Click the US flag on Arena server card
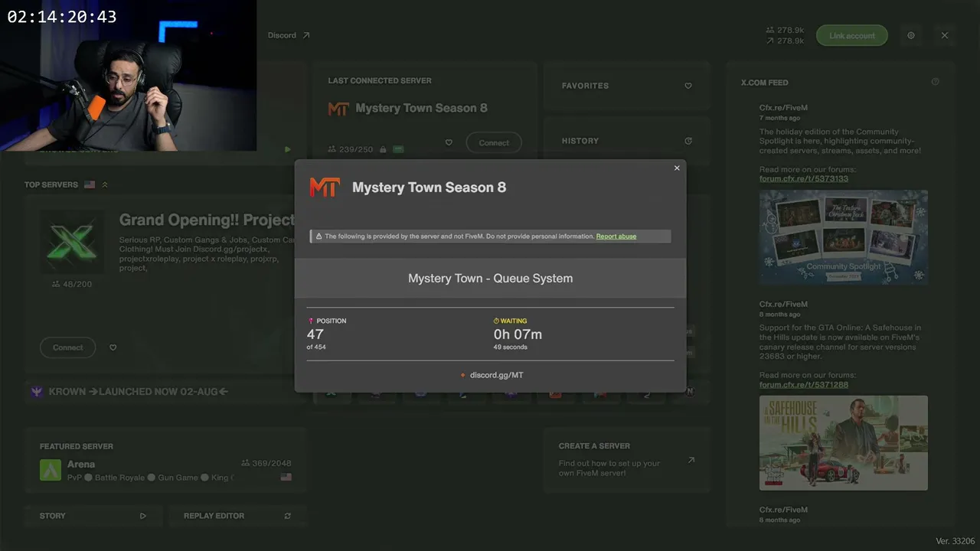This screenshot has height=551, width=980. point(286,478)
